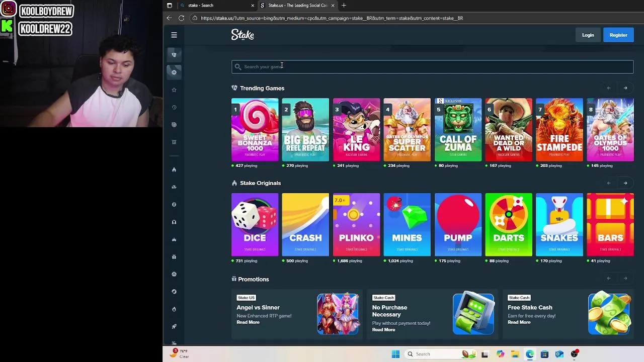Open the headset support icon in sidebar
This screenshot has width=644, height=362.
pyautogui.click(x=174, y=222)
